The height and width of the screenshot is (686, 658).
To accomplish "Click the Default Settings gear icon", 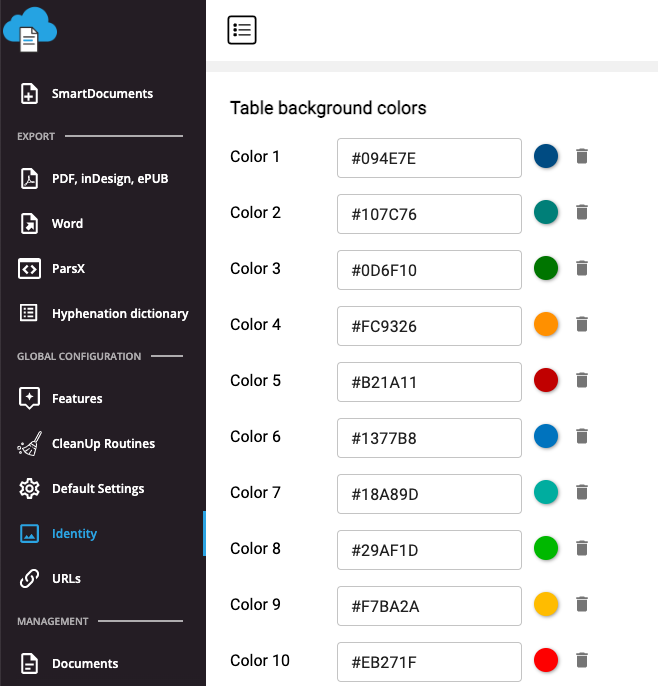I will pos(29,488).
